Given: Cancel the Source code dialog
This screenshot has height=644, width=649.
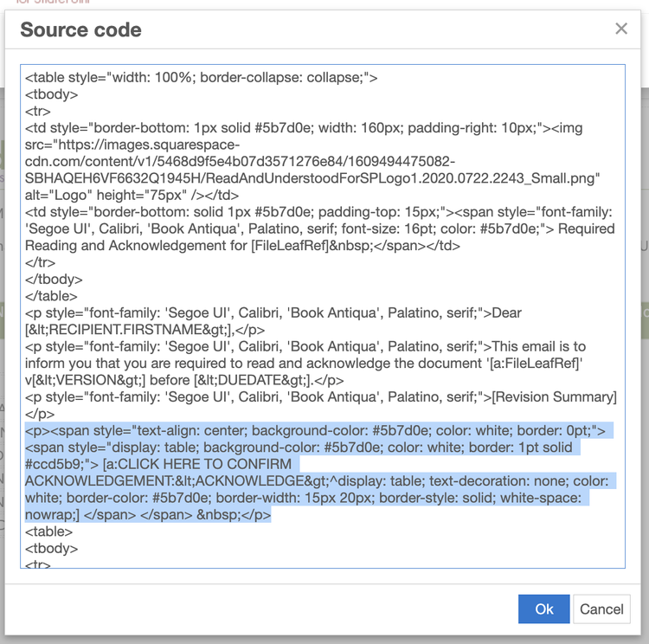Looking at the screenshot, I should point(601,609).
